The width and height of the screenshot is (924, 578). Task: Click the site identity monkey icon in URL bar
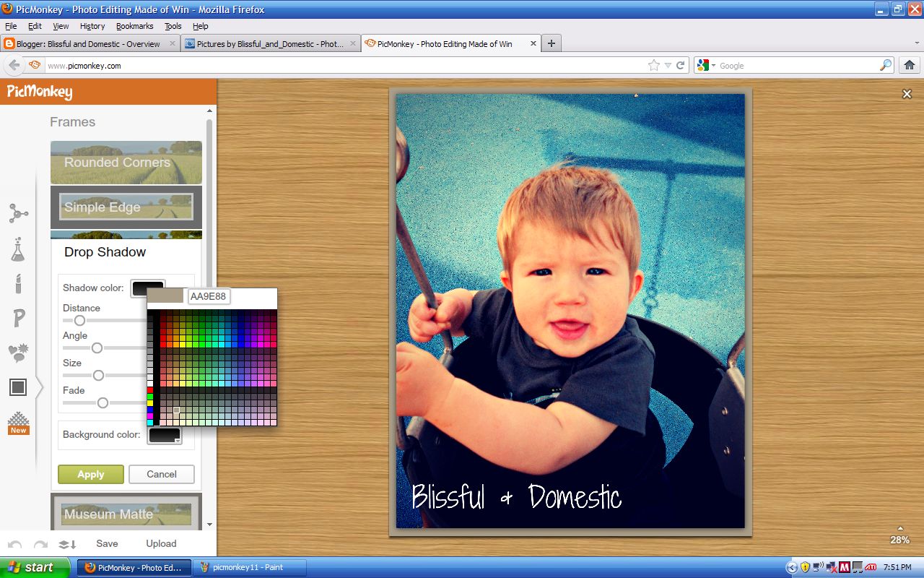35,65
